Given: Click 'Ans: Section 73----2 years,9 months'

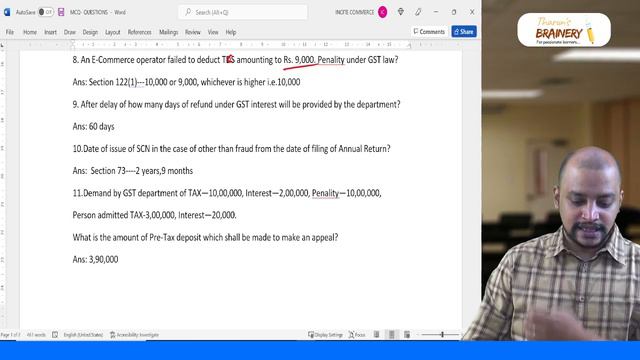Looking at the screenshot, I should pyautogui.click(x=133, y=171).
